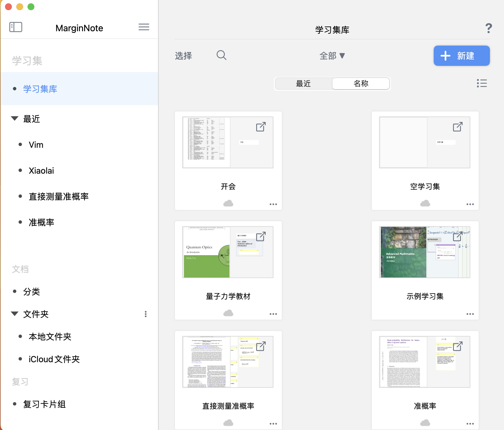Switch to list view layout icon
Image resolution: width=504 pixels, height=430 pixels.
pos(482,83)
